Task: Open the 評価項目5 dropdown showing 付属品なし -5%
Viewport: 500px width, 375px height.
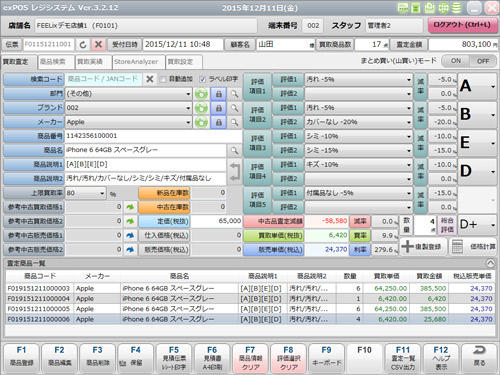Action: coord(359,193)
